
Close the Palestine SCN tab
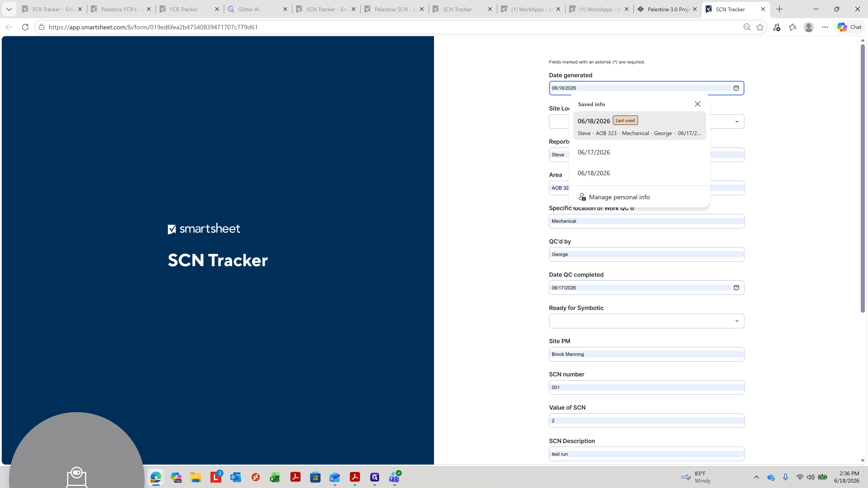click(422, 9)
